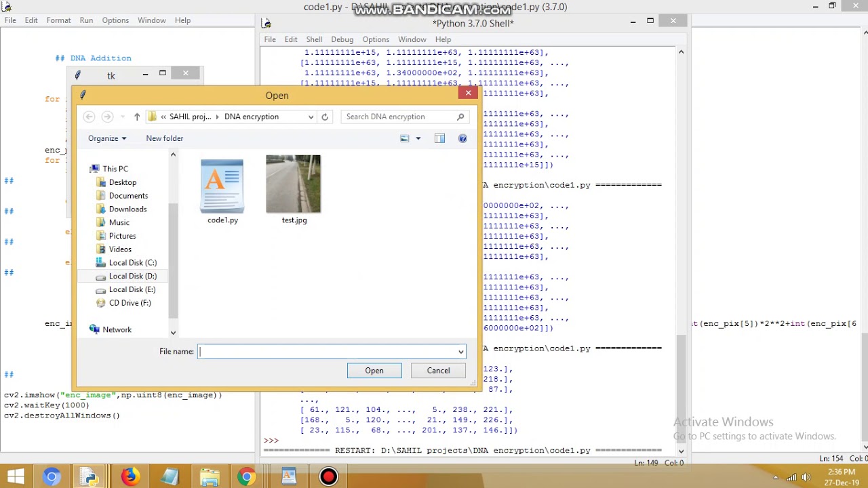The height and width of the screenshot is (488, 868).
Task: Click the Windows Start button
Action: (15, 476)
